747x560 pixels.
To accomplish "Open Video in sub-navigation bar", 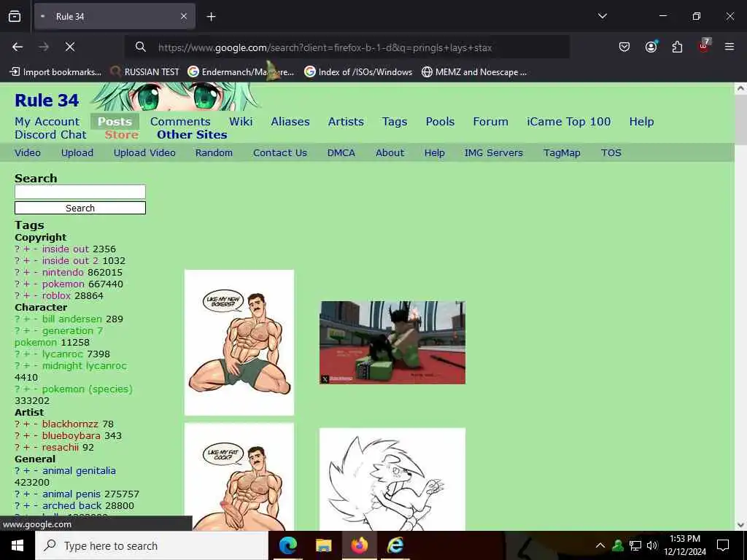I will [x=28, y=153].
